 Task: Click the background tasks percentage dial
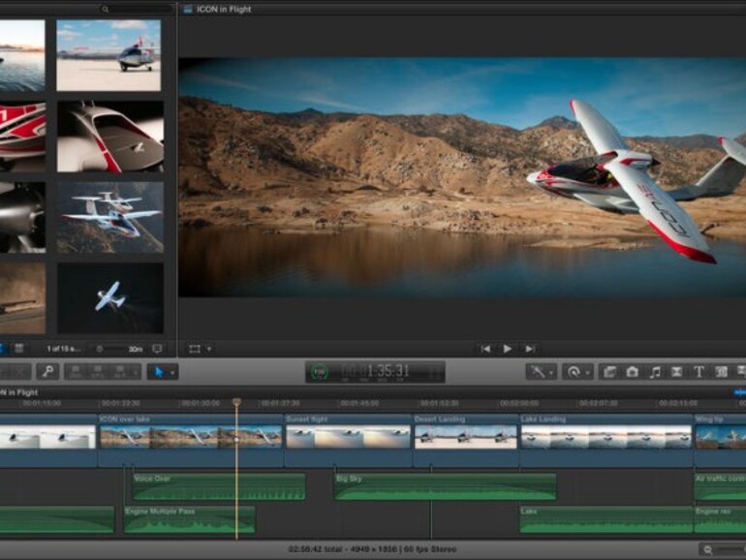pos(320,372)
